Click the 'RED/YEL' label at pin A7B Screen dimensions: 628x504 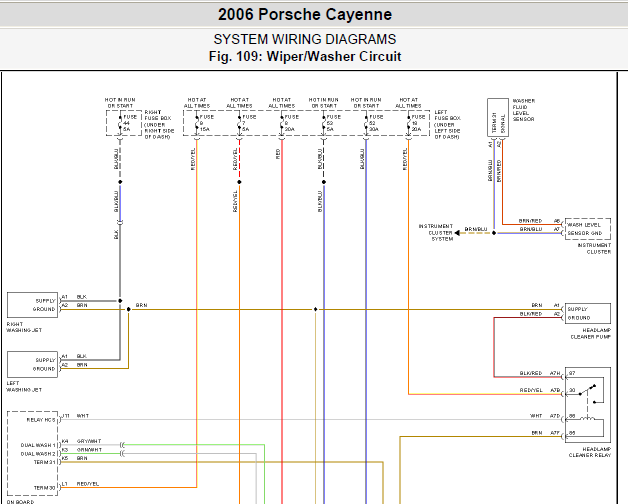(531, 390)
